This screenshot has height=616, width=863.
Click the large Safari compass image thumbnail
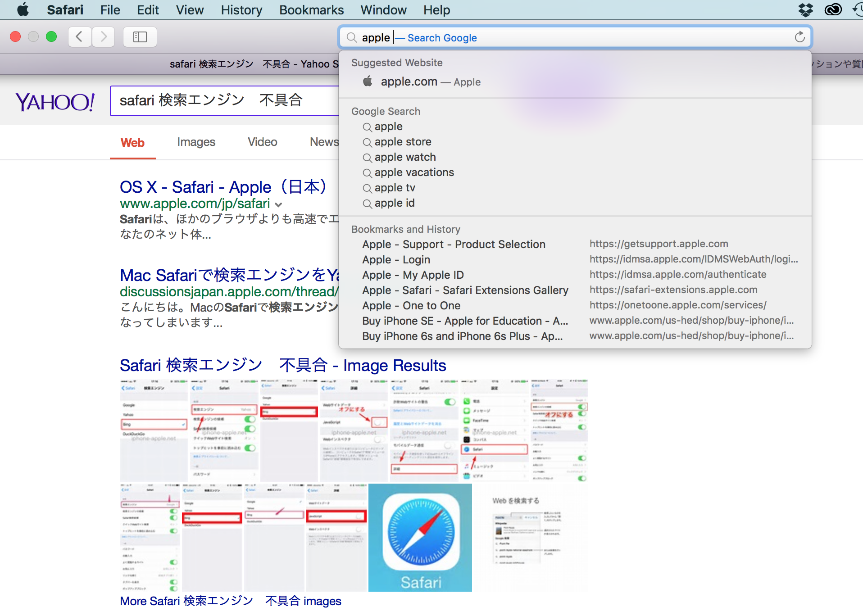click(x=420, y=537)
